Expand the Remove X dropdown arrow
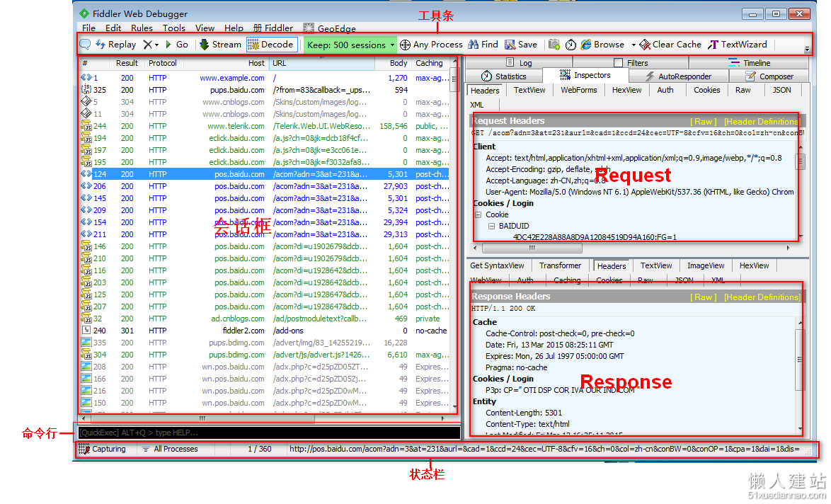The image size is (831, 504). [x=156, y=45]
